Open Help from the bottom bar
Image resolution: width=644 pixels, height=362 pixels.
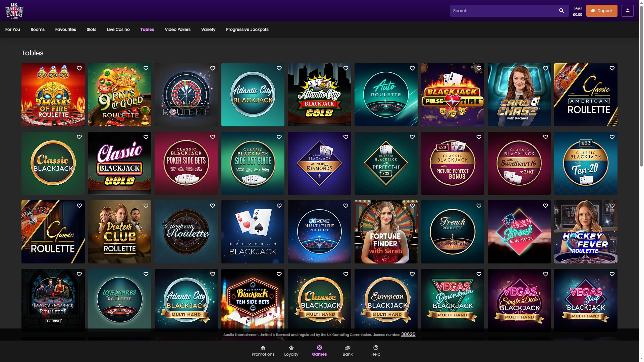[x=376, y=351]
